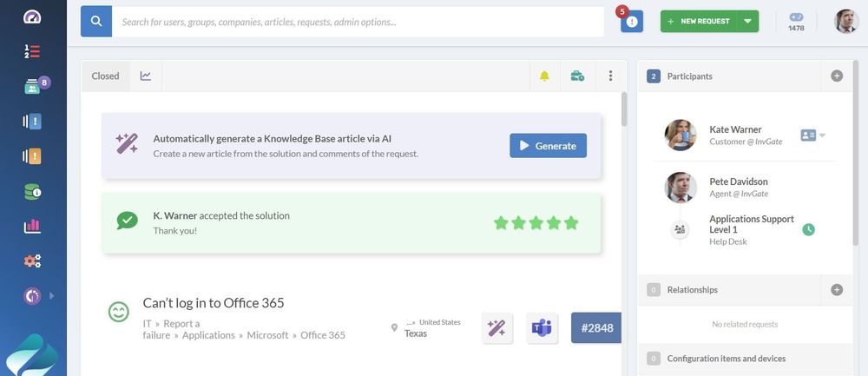Screen dimensions: 868x376
Task: Click the Office 365 breadcrumb category
Action: [x=323, y=335]
